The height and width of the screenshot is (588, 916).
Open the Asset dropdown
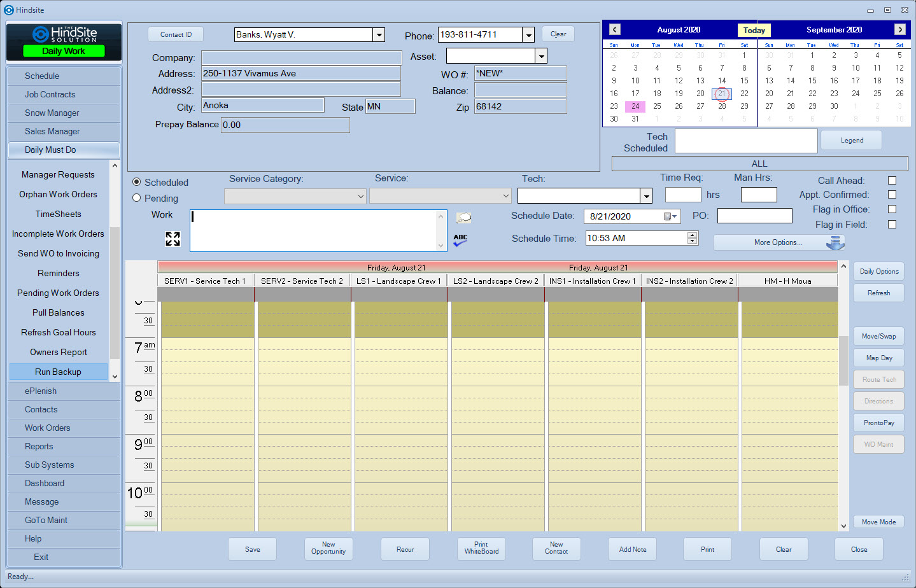[540, 56]
